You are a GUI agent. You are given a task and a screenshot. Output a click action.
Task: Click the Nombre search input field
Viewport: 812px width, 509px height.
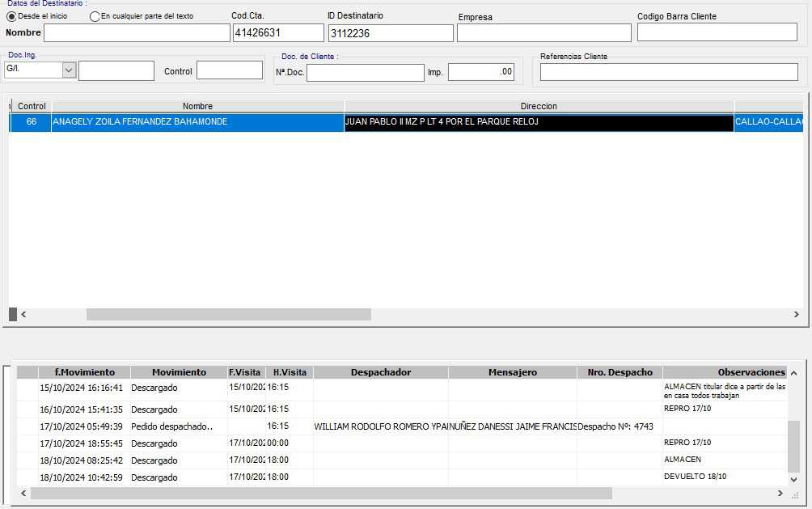137,33
